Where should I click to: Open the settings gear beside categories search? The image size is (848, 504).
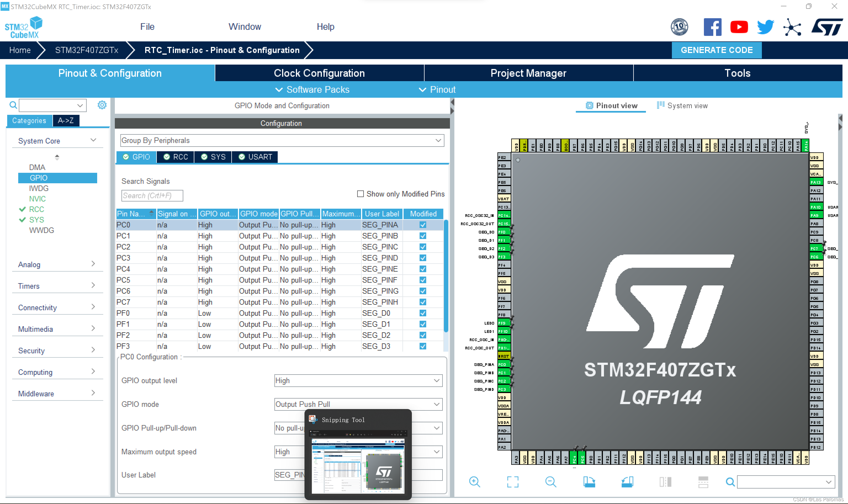(102, 105)
